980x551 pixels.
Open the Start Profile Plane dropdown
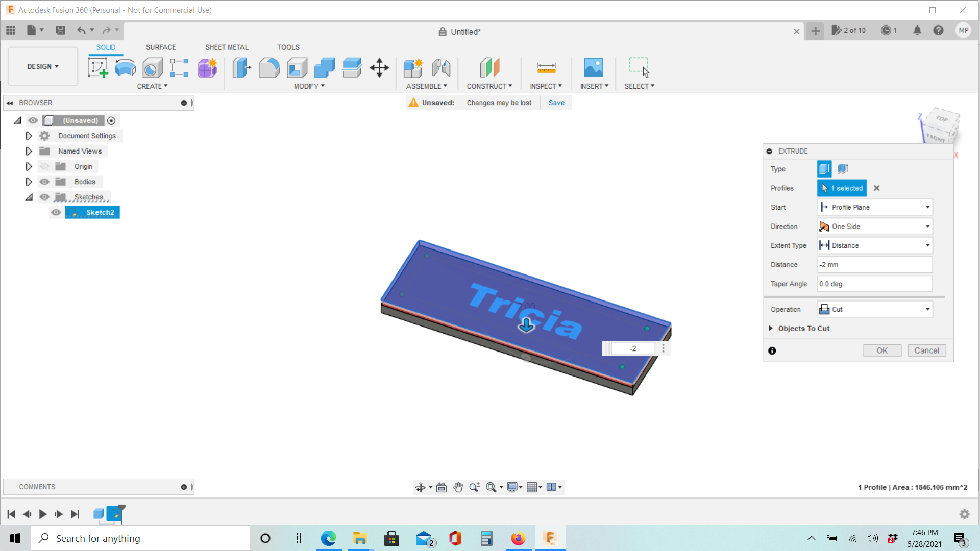[x=875, y=207]
